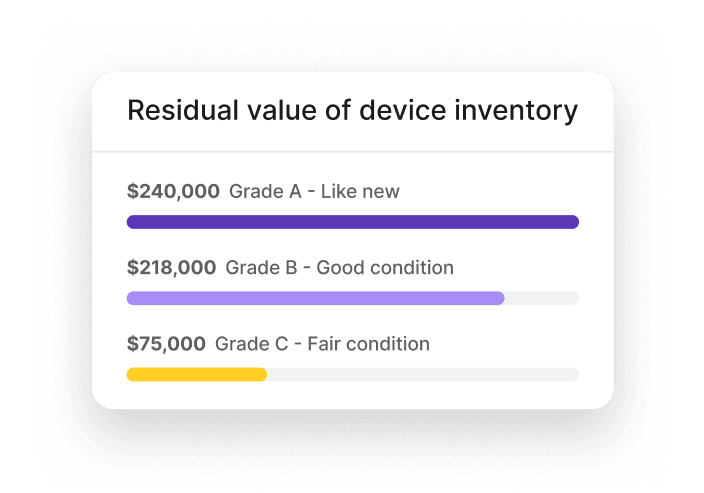This screenshot has height=493, width=704.
Task: Click the 'Grade C' text
Action: (x=251, y=344)
